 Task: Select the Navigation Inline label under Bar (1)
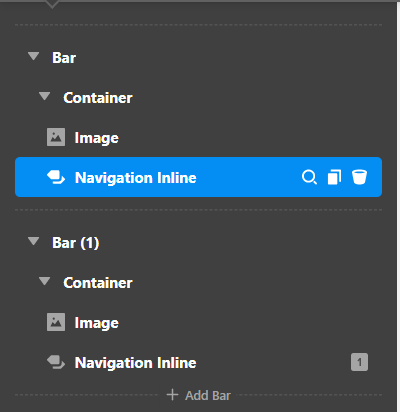(x=136, y=363)
